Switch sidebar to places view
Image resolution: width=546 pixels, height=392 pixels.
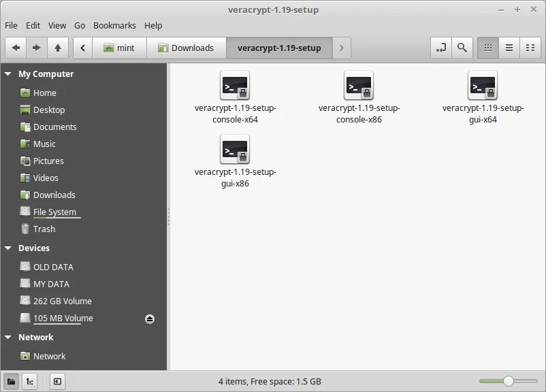point(10,381)
